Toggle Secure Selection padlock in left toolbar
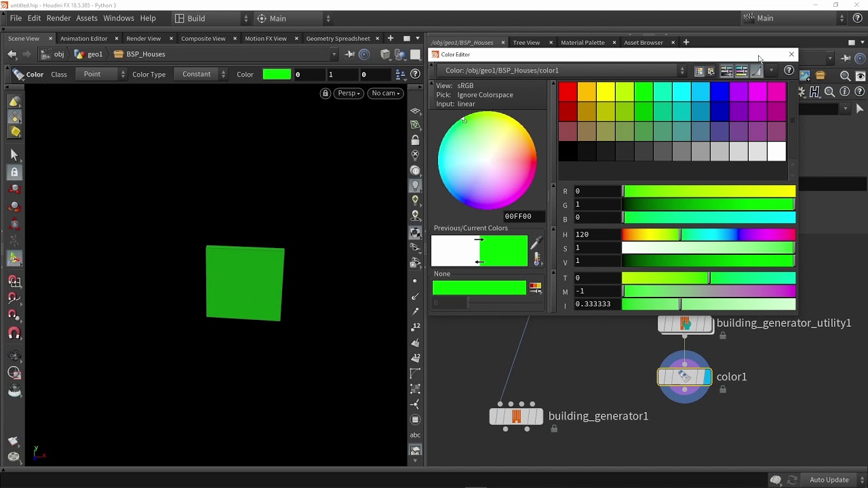Image resolution: width=868 pixels, height=488 pixels. point(14,172)
